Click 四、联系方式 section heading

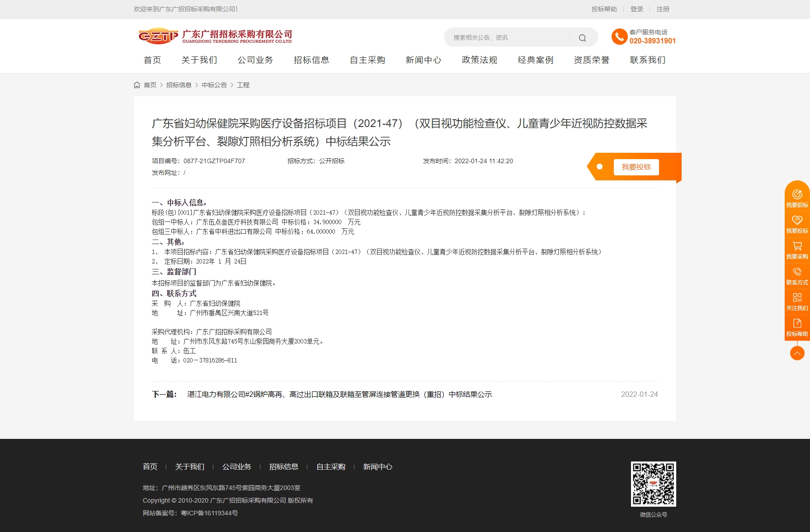click(x=174, y=293)
